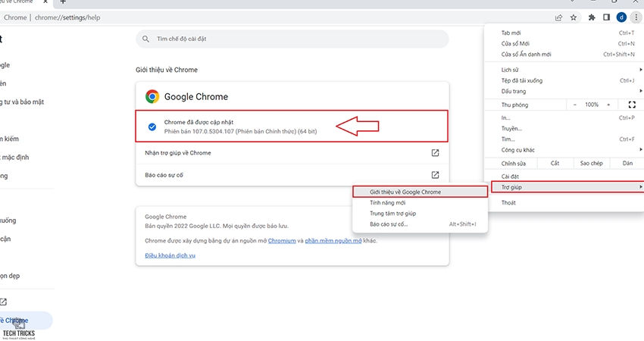Viewport: 644px width, 341px height.
Task: Decrease zoom with minus button
Action: pos(574,105)
